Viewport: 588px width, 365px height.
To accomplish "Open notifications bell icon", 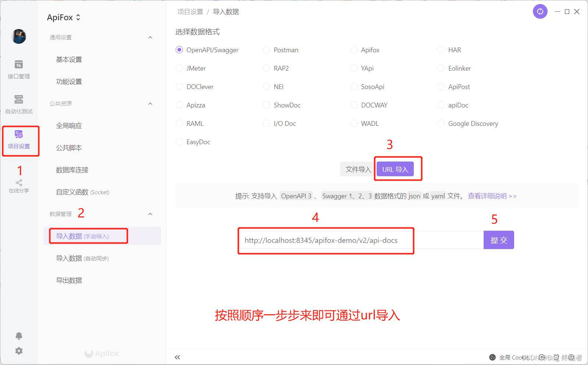I will (x=19, y=336).
